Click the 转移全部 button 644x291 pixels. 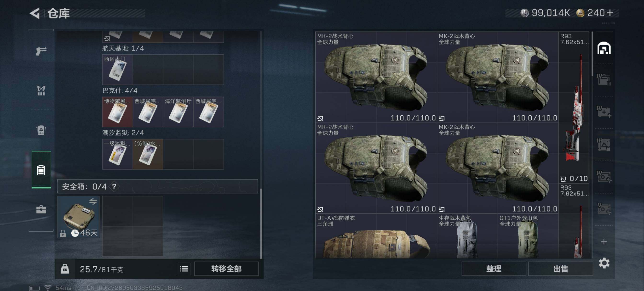pos(226,269)
